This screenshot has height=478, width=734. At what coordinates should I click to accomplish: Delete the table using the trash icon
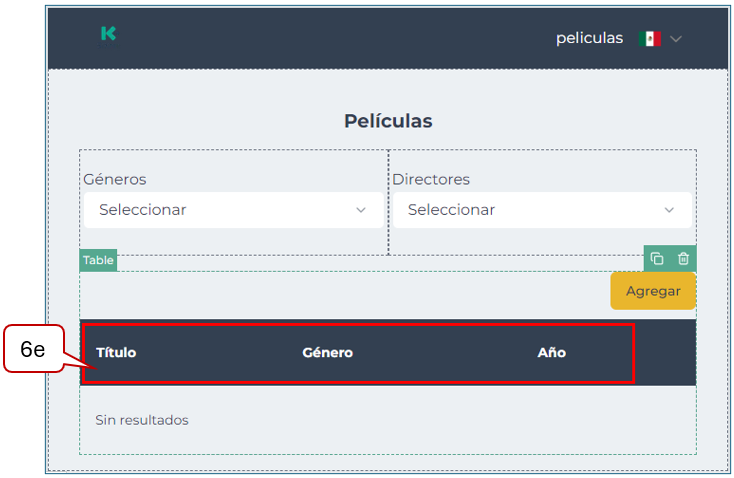683,259
